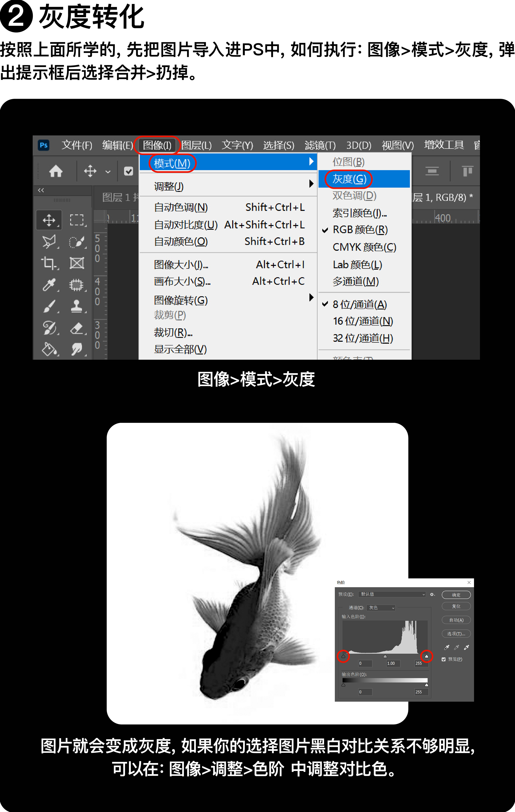The height and width of the screenshot is (812, 515).
Task: Click the 确定 button in Levels
Action: pos(456,595)
